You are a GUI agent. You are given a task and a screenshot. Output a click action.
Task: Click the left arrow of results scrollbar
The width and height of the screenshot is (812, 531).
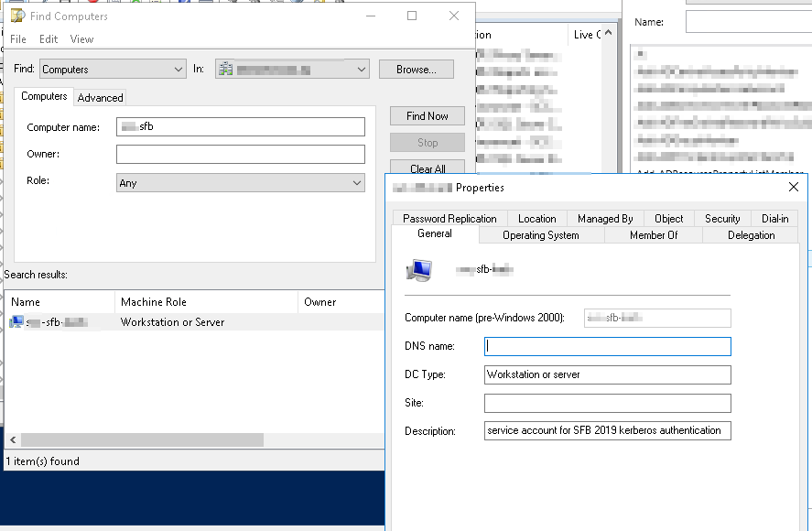(13, 440)
